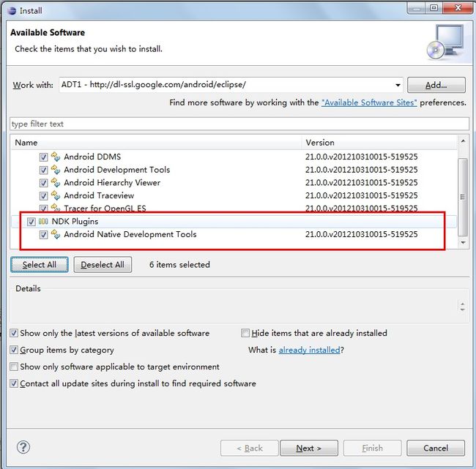Click the Details pane scroll down arrow

click(x=463, y=309)
